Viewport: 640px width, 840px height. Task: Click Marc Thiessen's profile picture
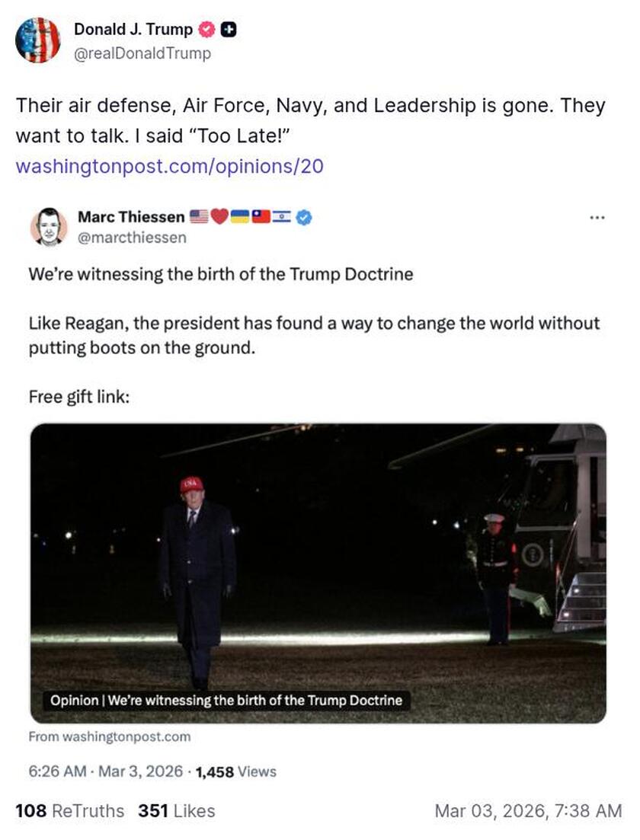pos(46,226)
